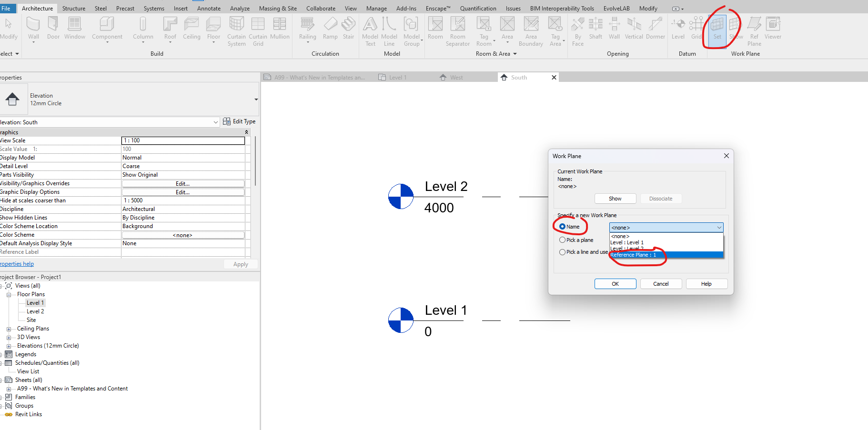Select the Railing tool
This screenshot has height=430, width=868.
point(307,29)
